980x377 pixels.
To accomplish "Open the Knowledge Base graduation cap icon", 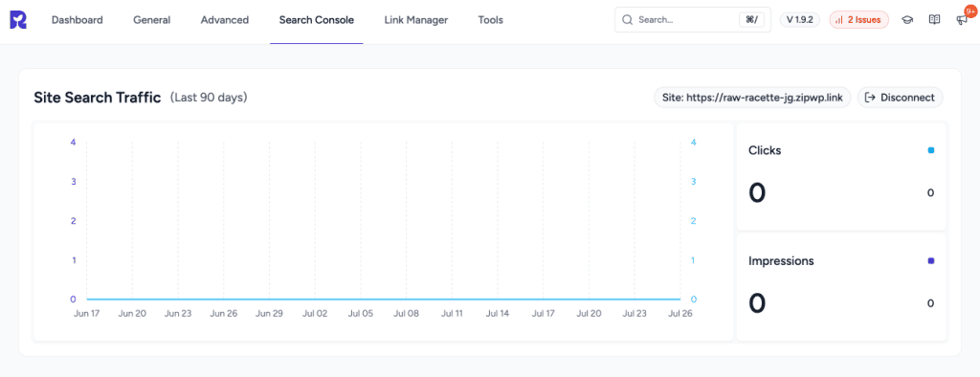I will coord(907,20).
